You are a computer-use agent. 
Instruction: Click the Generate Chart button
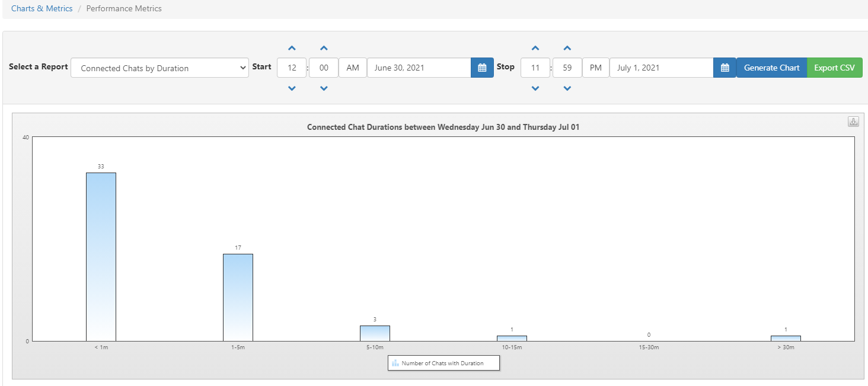[x=772, y=68]
